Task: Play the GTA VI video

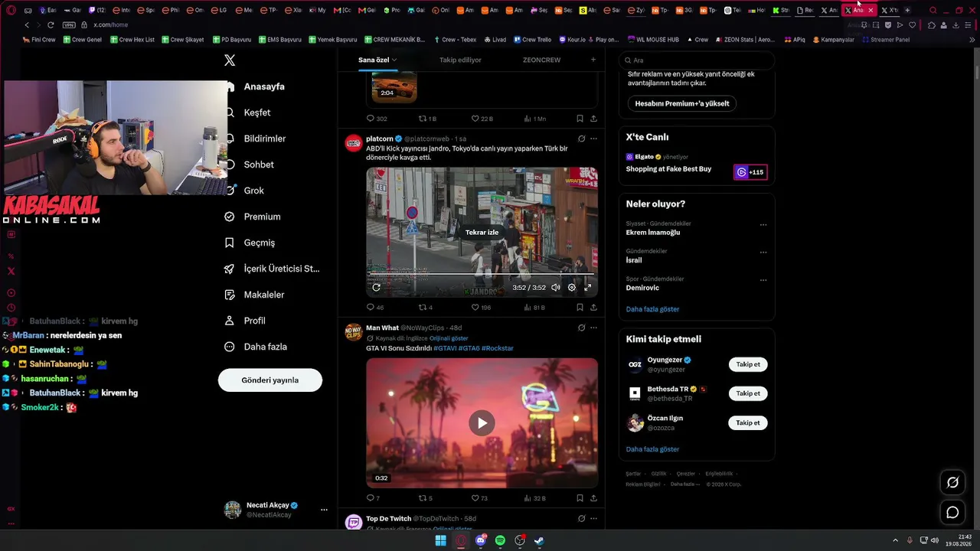Action: point(482,422)
